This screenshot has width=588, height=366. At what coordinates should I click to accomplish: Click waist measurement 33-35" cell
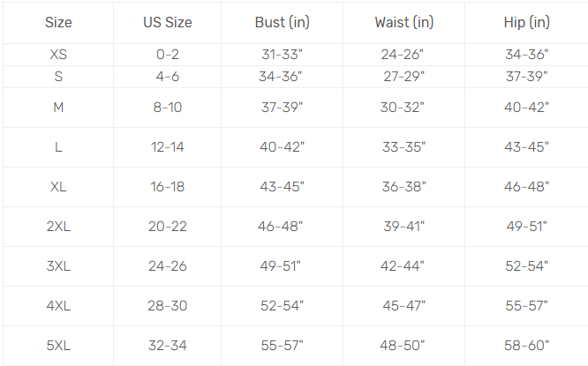(403, 147)
